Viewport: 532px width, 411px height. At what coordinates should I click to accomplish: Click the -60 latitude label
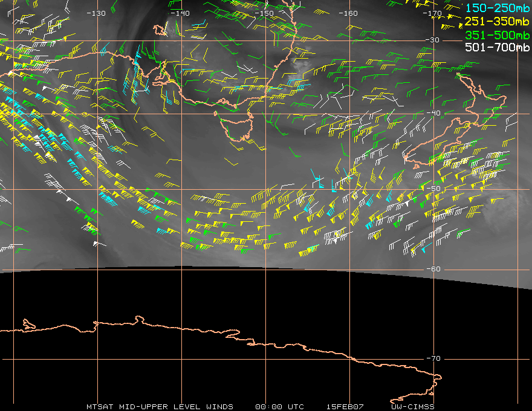(433, 269)
